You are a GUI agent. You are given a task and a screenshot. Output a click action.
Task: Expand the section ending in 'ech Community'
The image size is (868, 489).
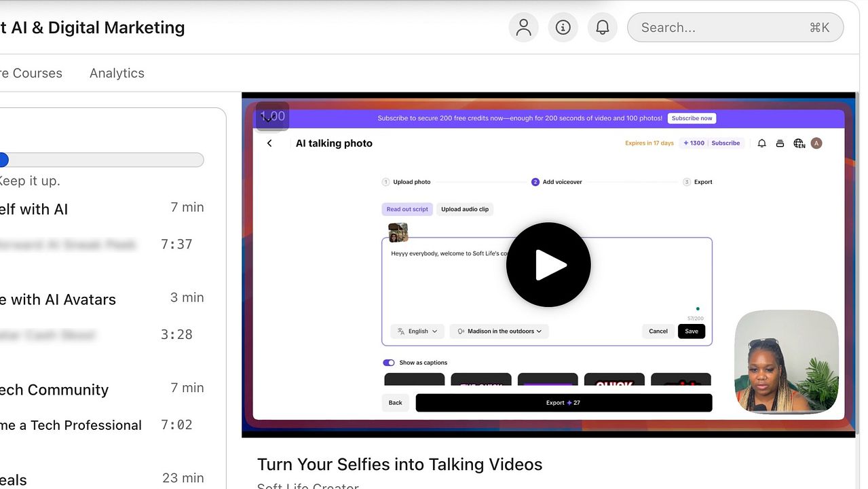(x=102, y=389)
